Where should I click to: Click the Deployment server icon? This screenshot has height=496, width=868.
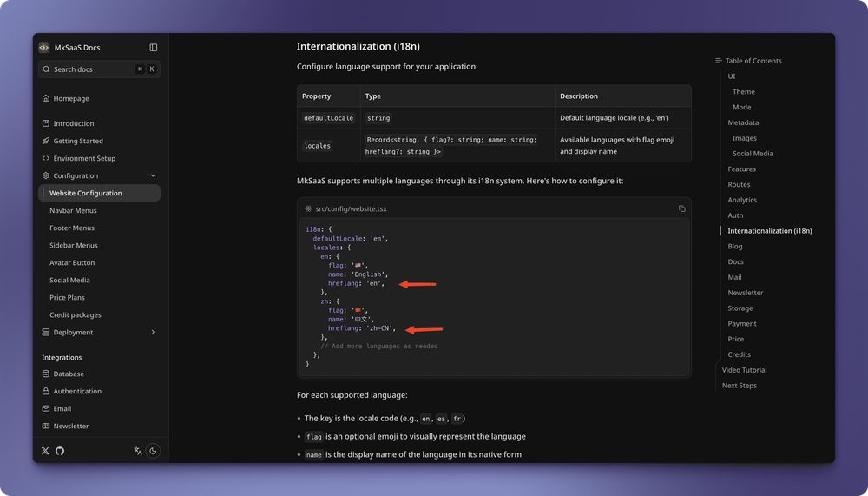pyautogui.click(x=46, y=333)
